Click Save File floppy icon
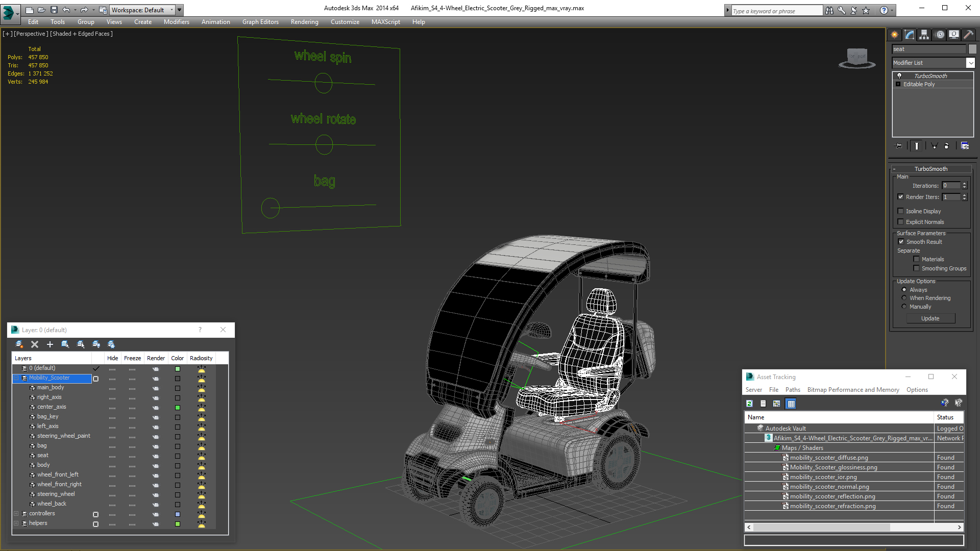This screenshot has height=551, width=980. tap(54, 10)
